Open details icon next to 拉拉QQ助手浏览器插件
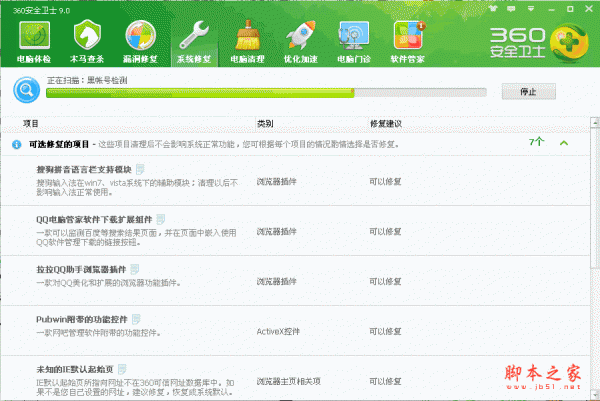 pyautogui.click(x=135, y=269)
